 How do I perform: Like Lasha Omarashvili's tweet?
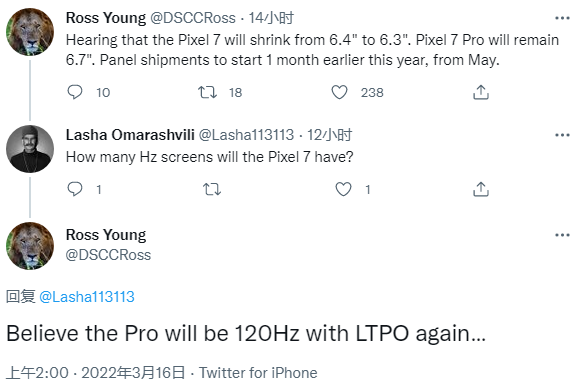pos(343,189)
